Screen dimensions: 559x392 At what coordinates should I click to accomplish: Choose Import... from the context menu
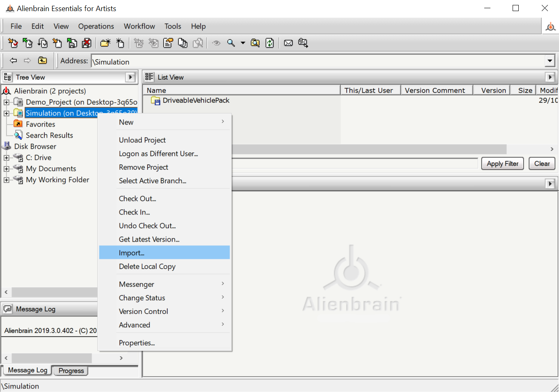point(131,253)
